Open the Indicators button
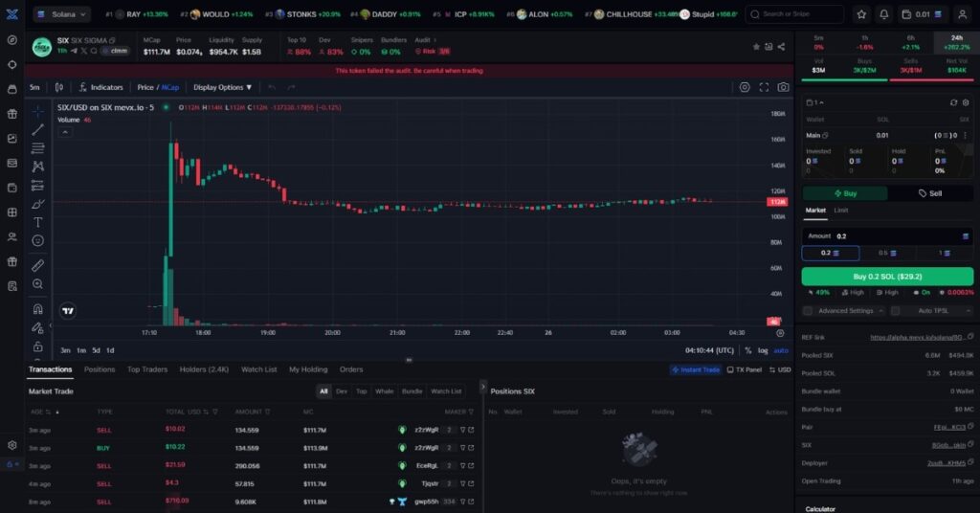Image resolution: width=980 pixels, height=513 pixels. pos(101,87)
